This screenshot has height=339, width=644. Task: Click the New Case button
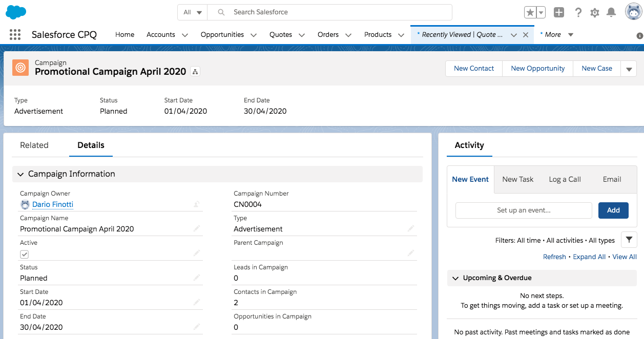tap(597, 69)
